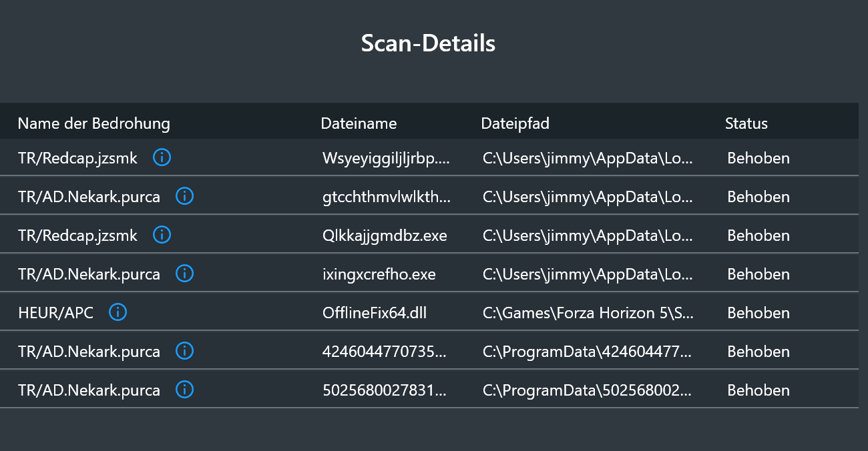Click the info icon beside HEUR/APC

118,312
